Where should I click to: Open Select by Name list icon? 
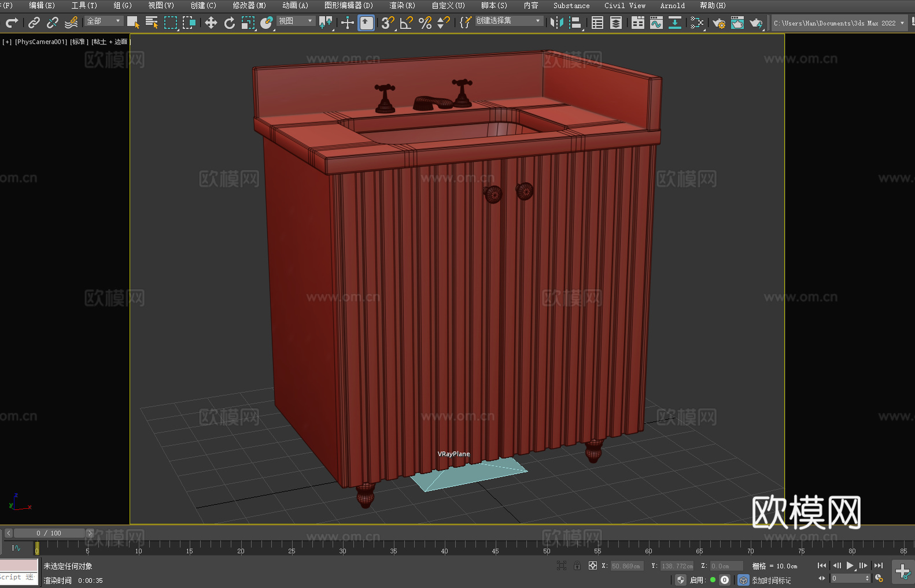(152, 23)
